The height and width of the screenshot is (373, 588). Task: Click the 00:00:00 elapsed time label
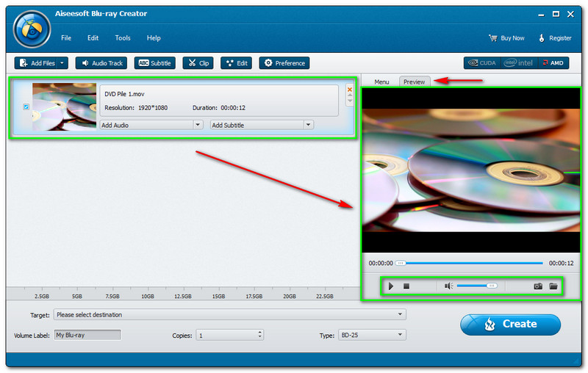point(381,264)
